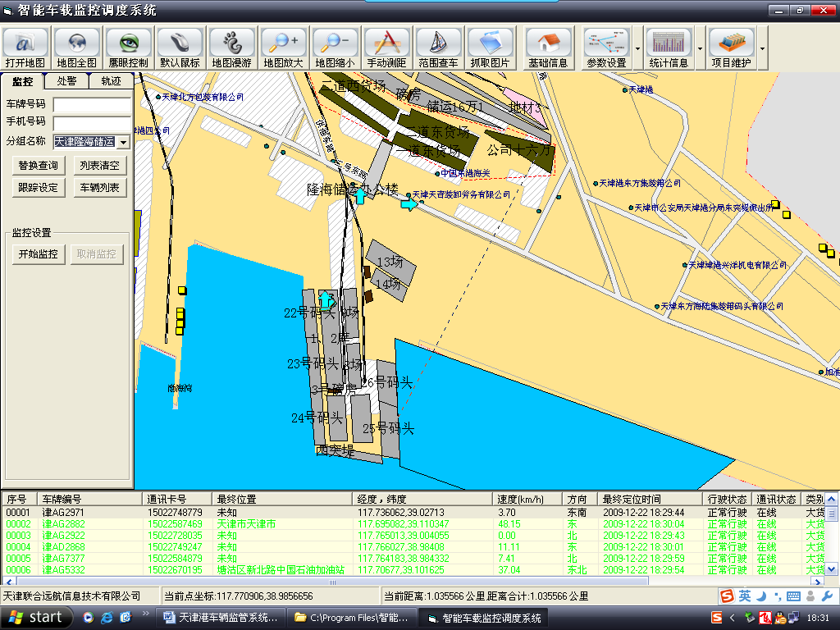This screenshot has width=840, height=630.
Task: Click the 车辆列表 vehicle list button
Action: tap(99, 188)
